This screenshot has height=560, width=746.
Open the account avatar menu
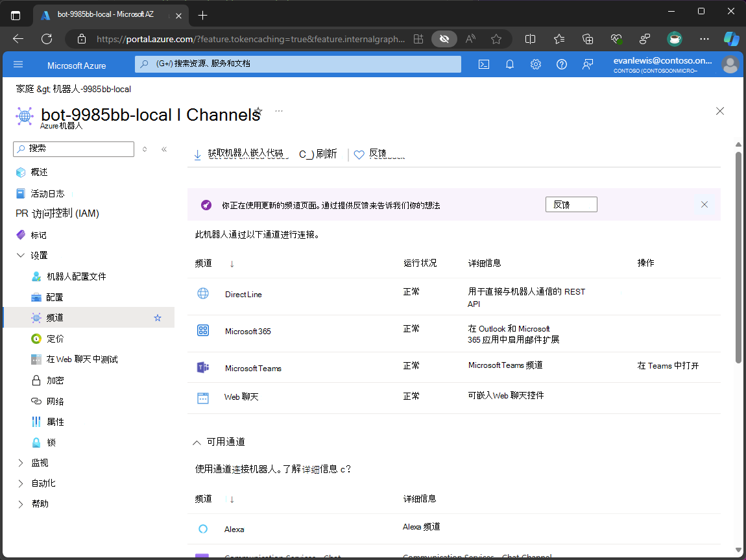tap(730, 64)
